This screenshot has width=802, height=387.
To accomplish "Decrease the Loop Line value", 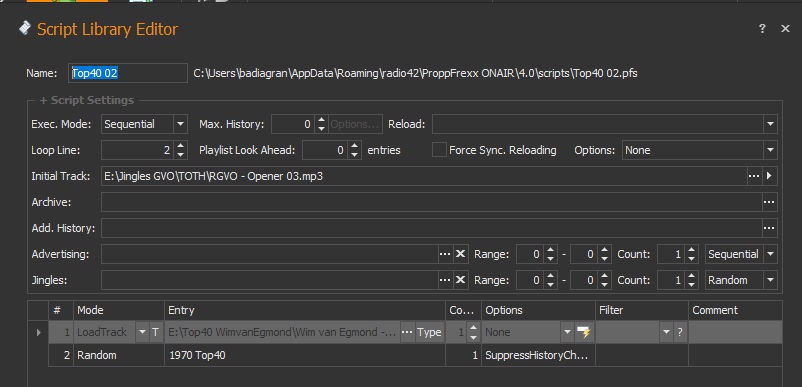I will [x=181, y=154].
